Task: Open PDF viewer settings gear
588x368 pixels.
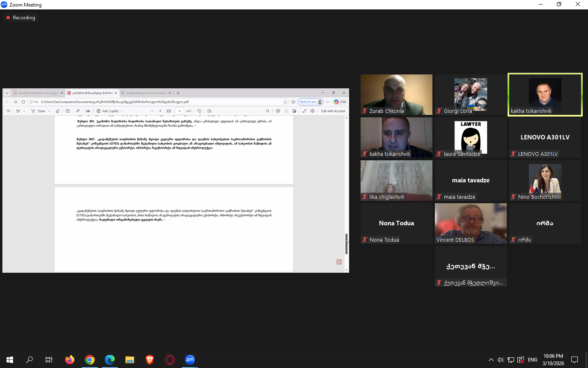Action: point(312,111)
